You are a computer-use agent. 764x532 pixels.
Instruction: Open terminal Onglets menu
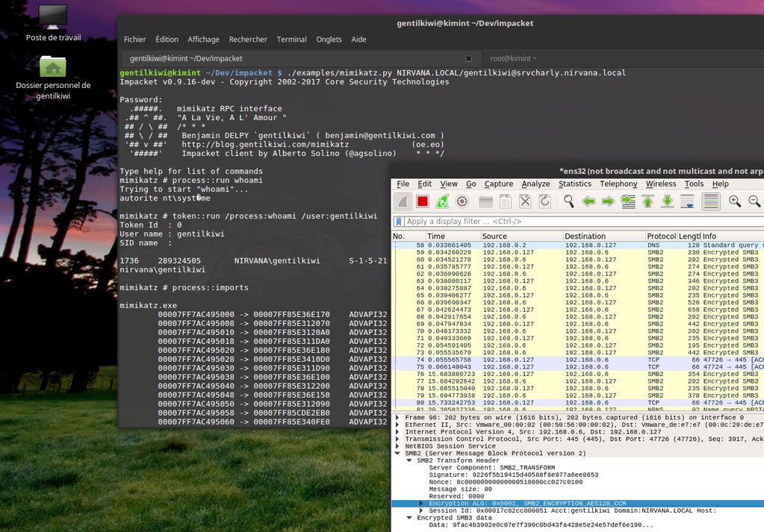tap(329, 40)
